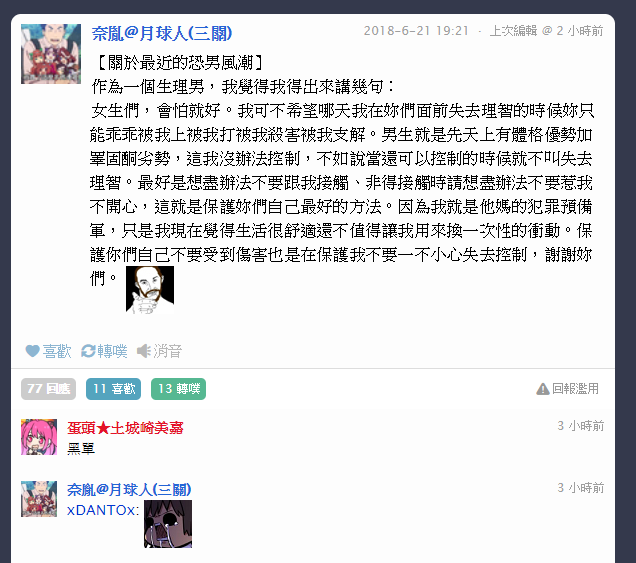Show the 77 回應 responses count

point(49,389)
